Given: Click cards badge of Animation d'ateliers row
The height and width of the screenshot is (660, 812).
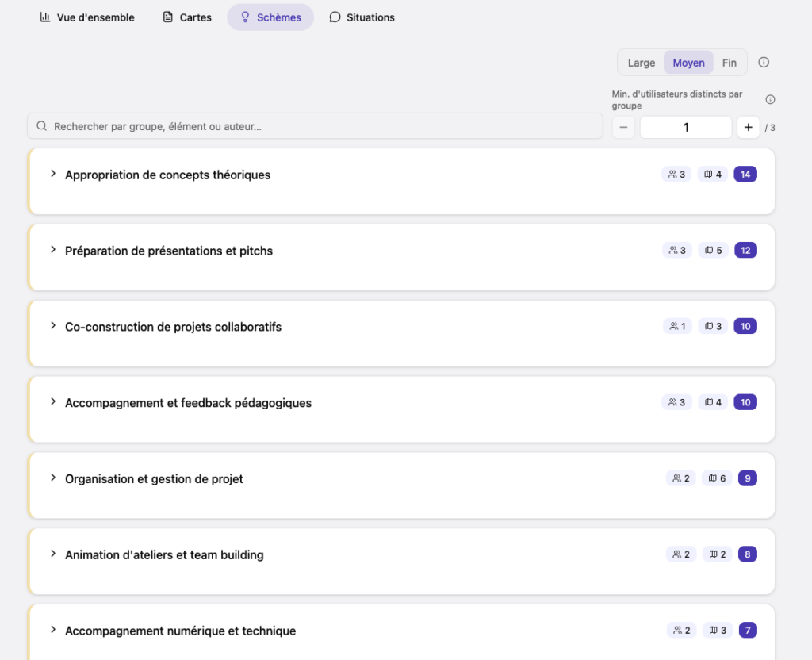Looking at the screenshot, I should [717, 554].
